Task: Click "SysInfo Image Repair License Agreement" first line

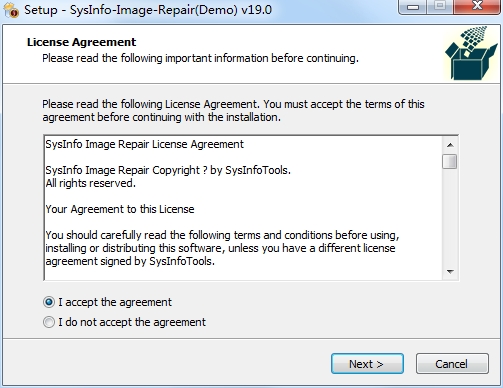Action: [x=145, y=144]
